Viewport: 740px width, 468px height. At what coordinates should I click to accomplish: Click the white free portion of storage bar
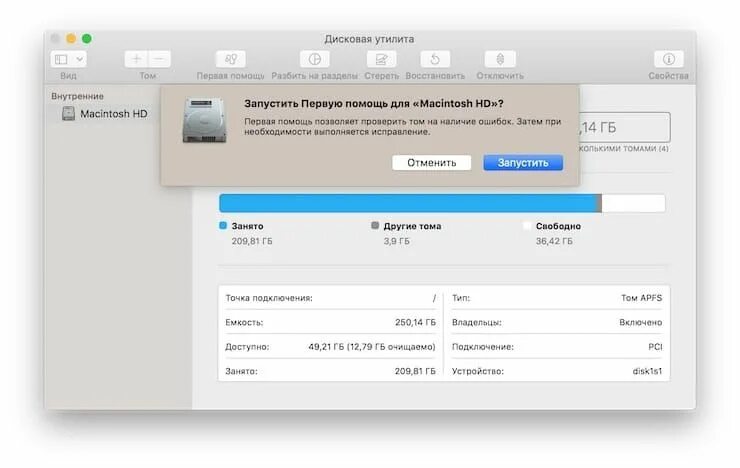pos(633,203)
